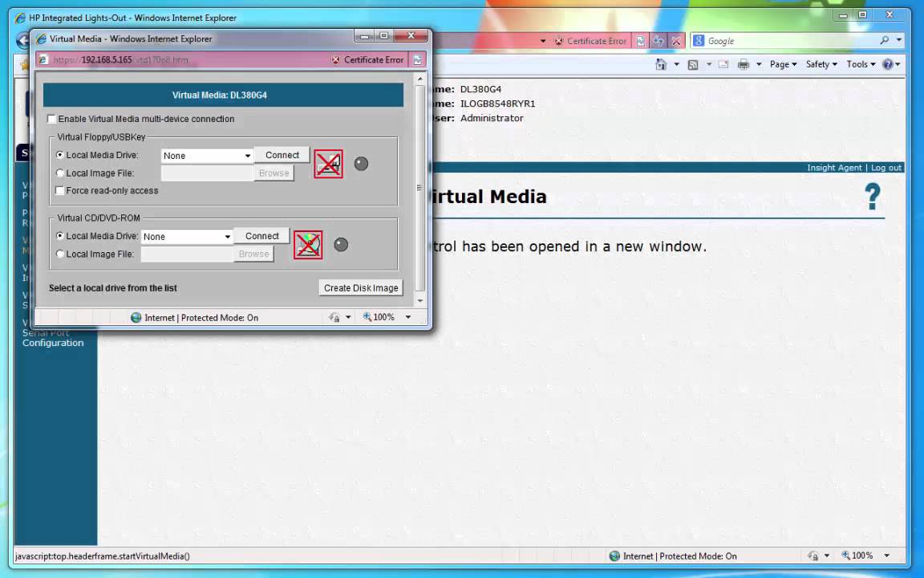Viewport: 924px width, 578px height.
Task: Click 'Select a local drive from the list' text
Action: click(x=113, y=288)
